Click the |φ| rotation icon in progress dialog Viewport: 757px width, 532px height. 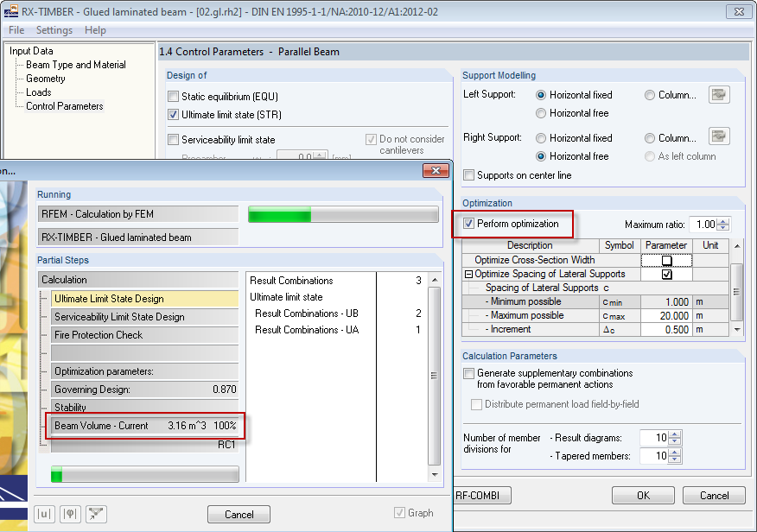71,514
